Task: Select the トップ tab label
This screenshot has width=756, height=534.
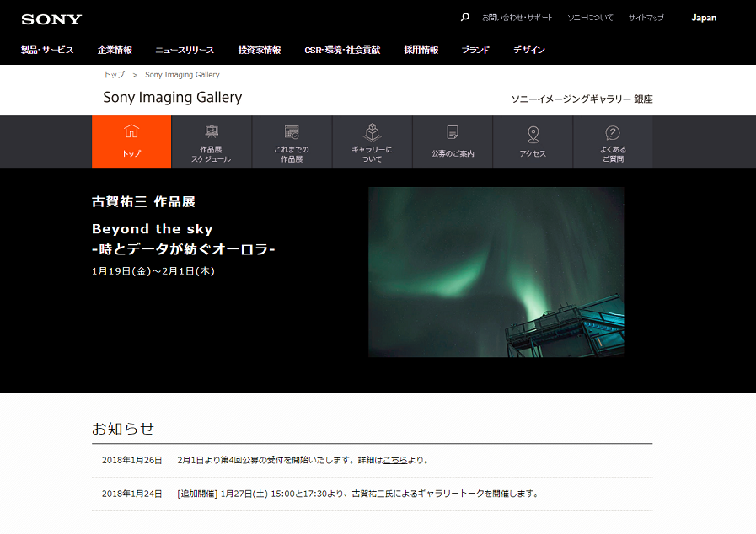Action: (x=131, y=153)
